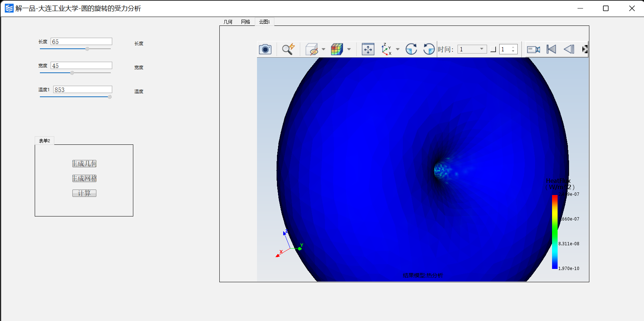Click the colored mesh cube display icon

click(x=337, y=49)
